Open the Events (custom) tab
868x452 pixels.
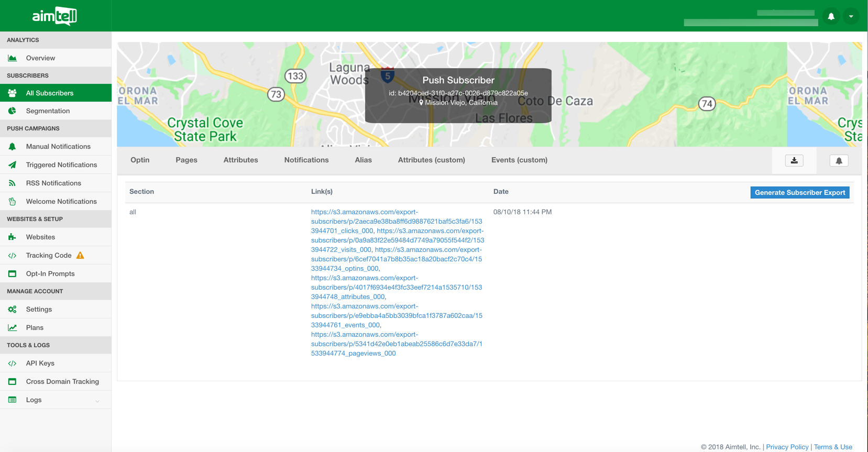tap(519, 160)
